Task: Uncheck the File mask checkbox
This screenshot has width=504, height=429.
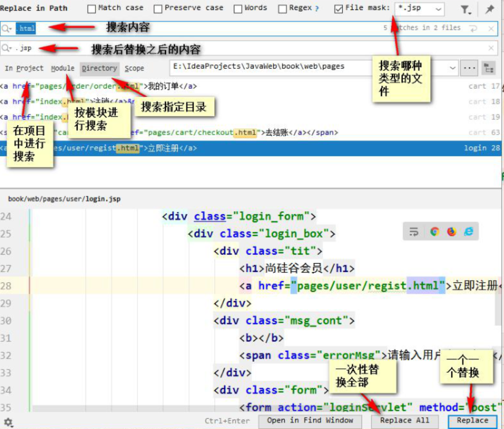Action: coord(338,9)
